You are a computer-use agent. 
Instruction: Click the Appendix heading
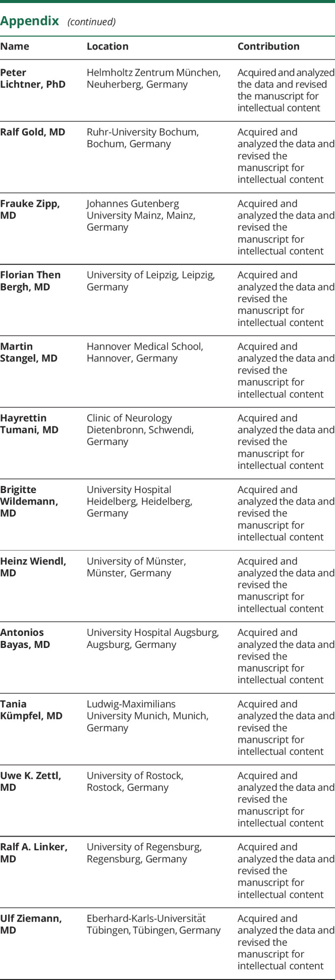pyautogui.click(x=26, y=21)
